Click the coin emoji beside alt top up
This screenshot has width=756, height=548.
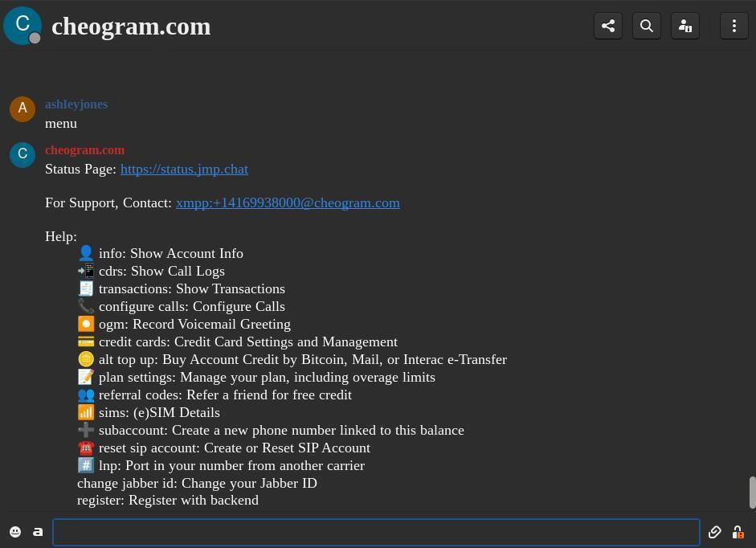[86, 359]
